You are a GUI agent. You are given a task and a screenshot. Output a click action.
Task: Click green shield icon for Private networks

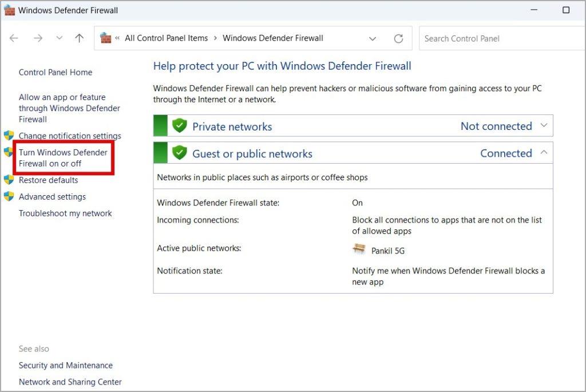tap(179, 125)
